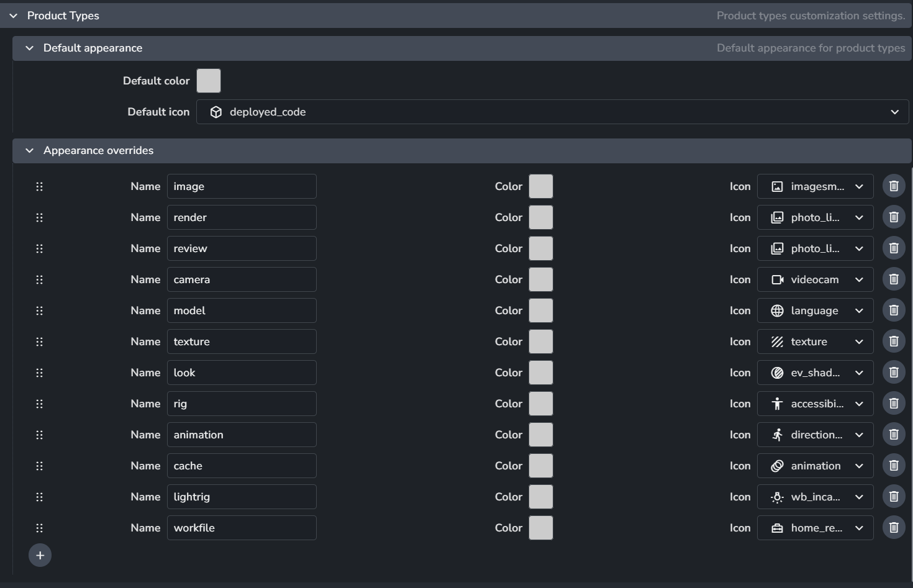Click the drag handle beside animation row

pyautogui.click(x=39, y=435)
